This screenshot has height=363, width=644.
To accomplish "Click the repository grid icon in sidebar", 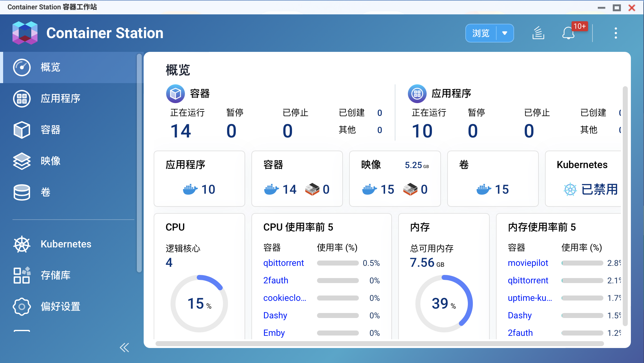I will (22, 275).
